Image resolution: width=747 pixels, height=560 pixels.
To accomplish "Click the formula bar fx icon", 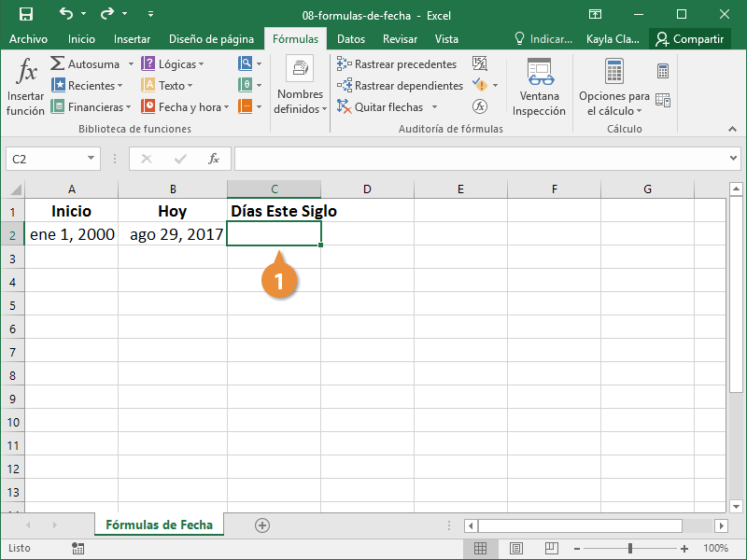I will click(214, 159).
